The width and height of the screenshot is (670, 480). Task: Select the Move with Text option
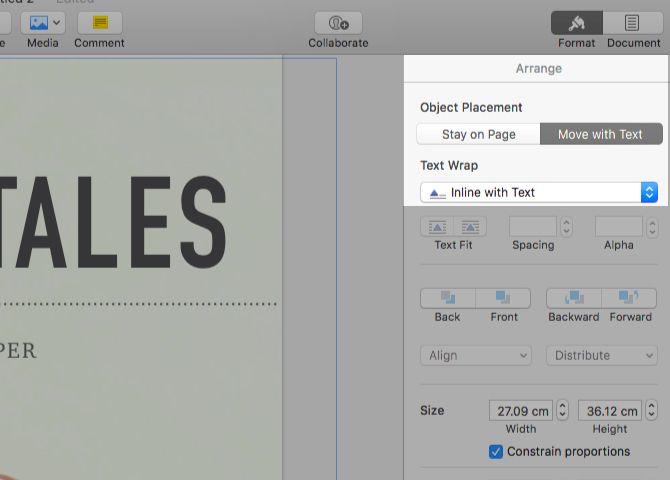coord(601,134)
